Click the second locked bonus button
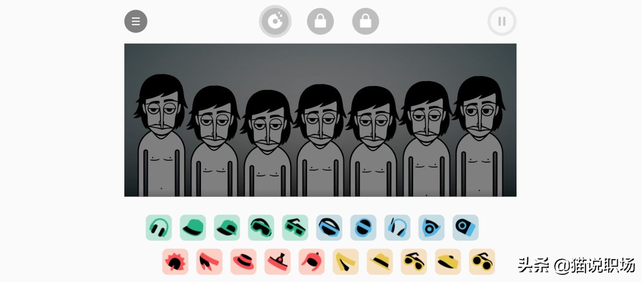Screen dimensions: 644x282 (320, 21)
